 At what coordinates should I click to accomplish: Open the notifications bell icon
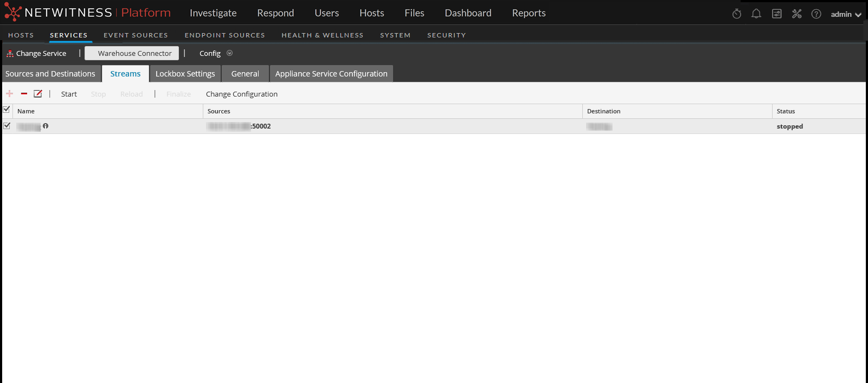[756, 14]
